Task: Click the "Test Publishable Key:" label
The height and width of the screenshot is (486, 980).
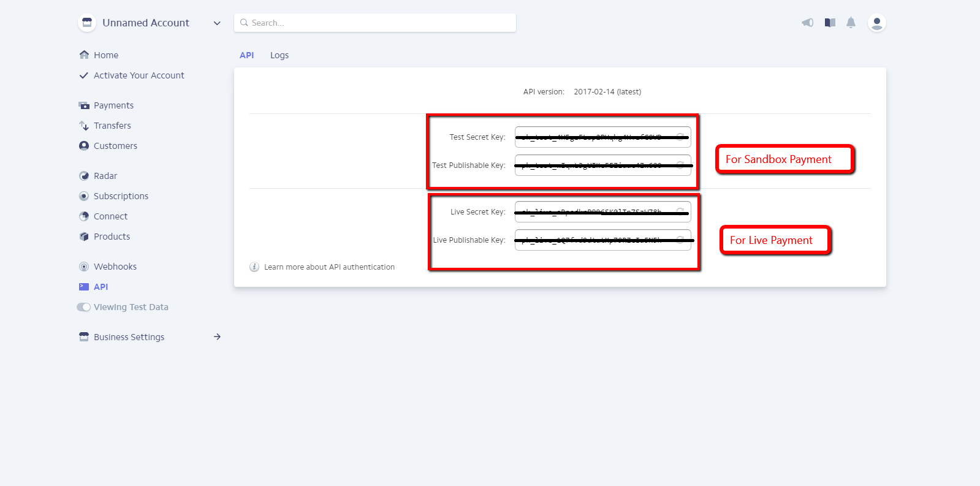Action: click(x=469, y=165)
